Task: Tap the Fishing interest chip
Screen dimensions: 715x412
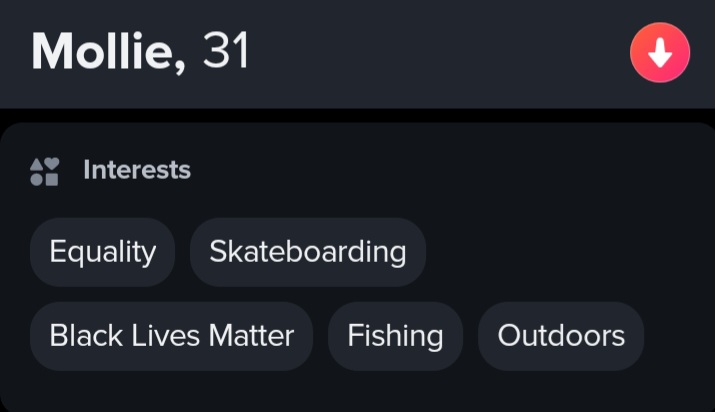Action: tap(395, 336)
